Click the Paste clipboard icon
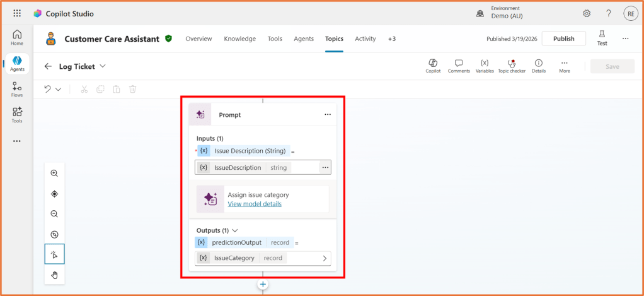This screenshot has width=644, height=296. click(x=116, y=89)
